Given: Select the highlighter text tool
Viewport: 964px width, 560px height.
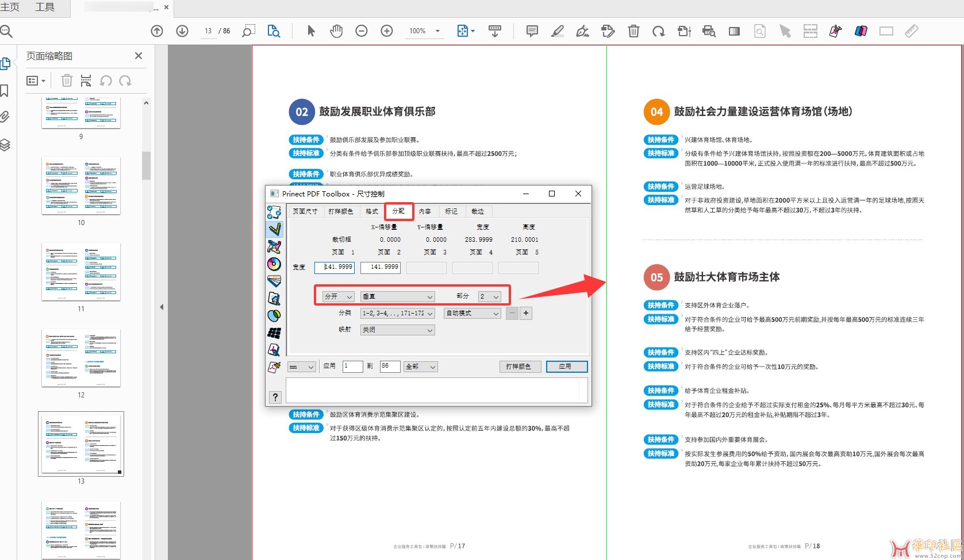Looking at the screenshot, I should pos(557,31).
